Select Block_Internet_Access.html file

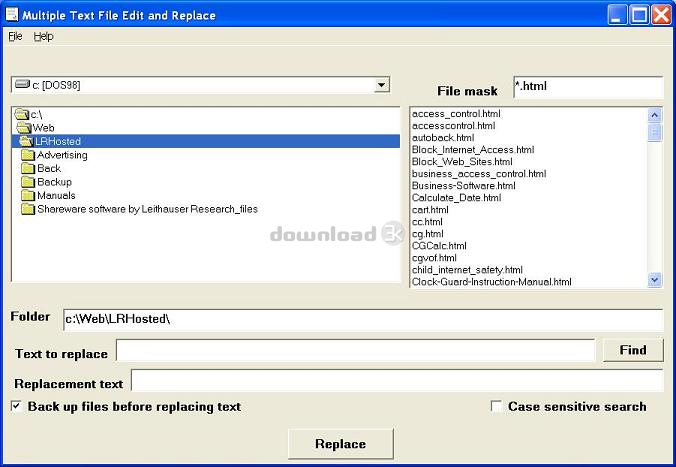point(473,150)
